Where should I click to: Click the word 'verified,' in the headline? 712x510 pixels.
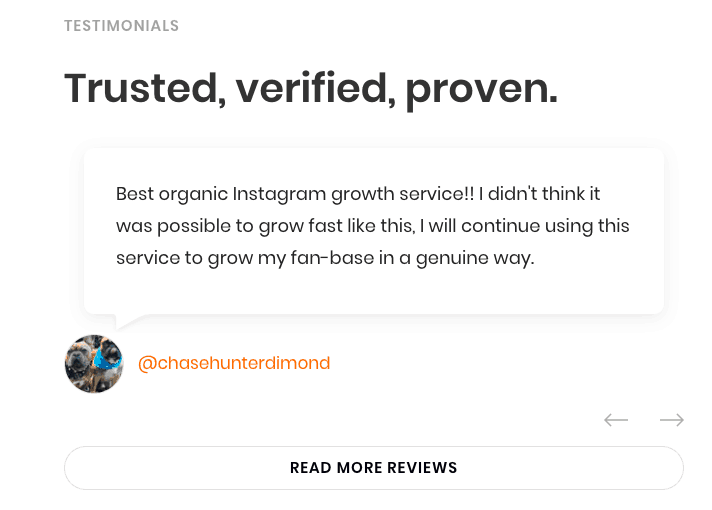[x=316, y=88]
